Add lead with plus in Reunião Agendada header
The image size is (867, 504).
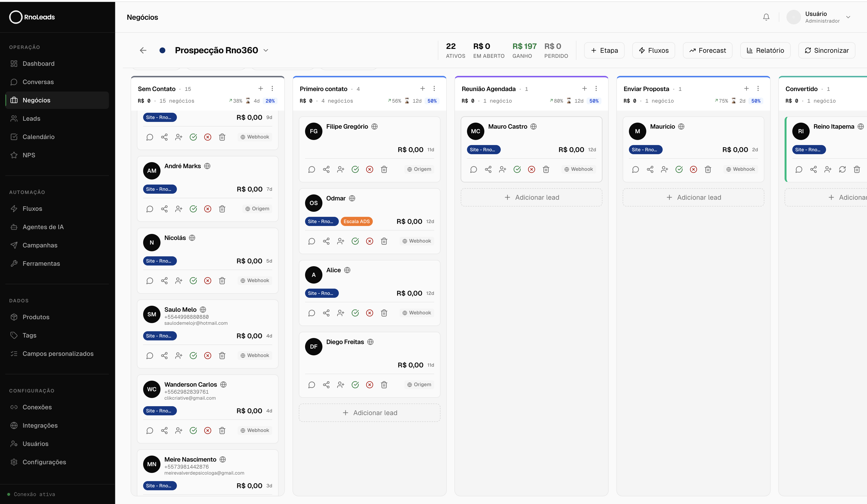click(585, 88)
